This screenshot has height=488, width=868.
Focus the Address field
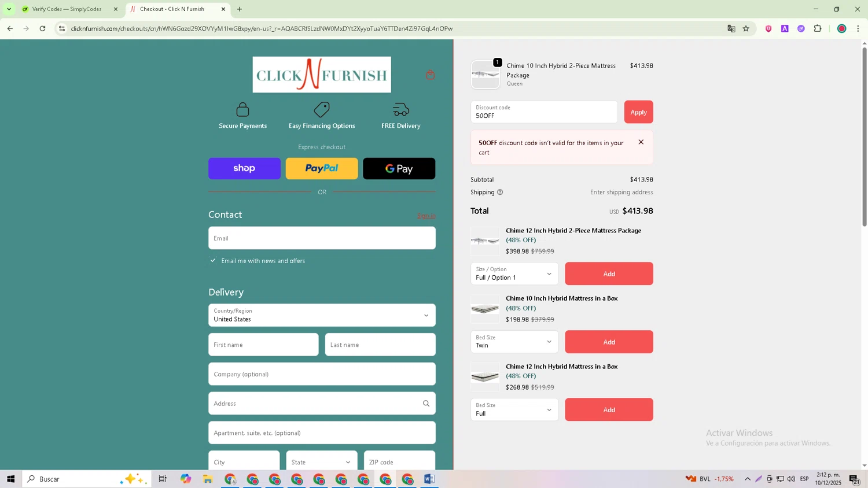click(322, 404)
